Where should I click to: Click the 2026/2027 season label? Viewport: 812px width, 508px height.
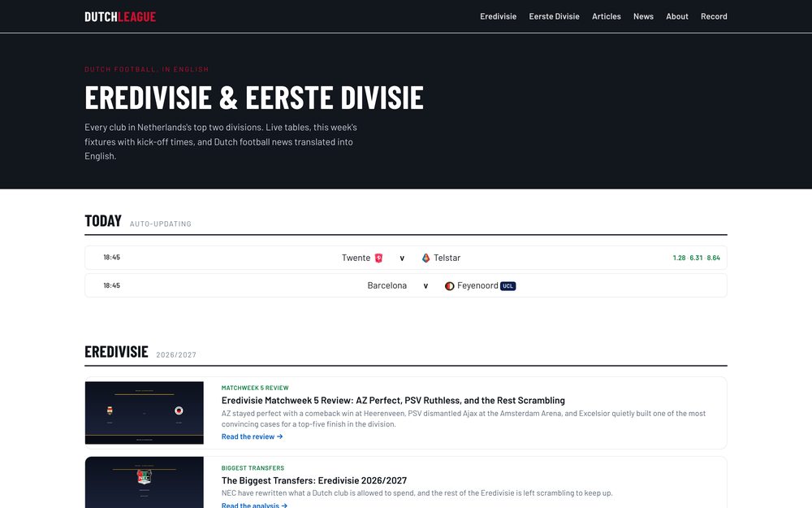tap(176, 355)
